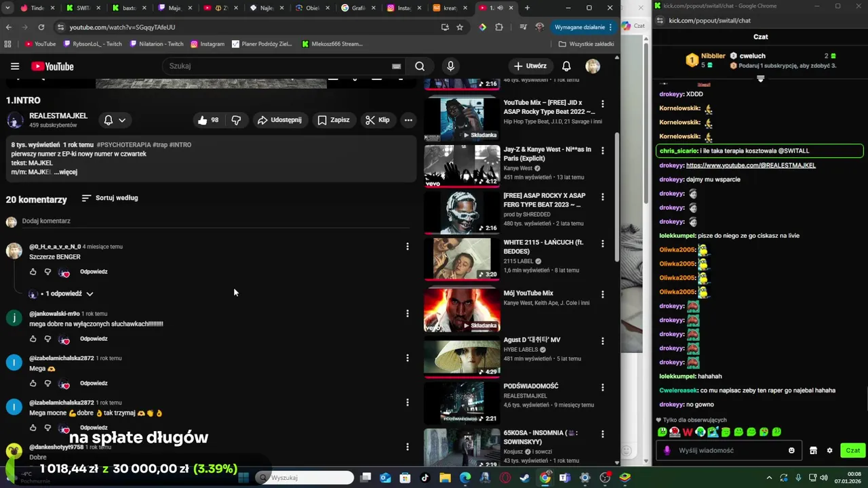Like the 'Szczerze BENGER' comment
This screenshot has width=868, height=488.
point(33,272)
